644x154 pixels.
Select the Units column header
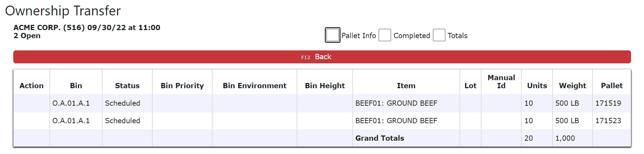point(537,85)
